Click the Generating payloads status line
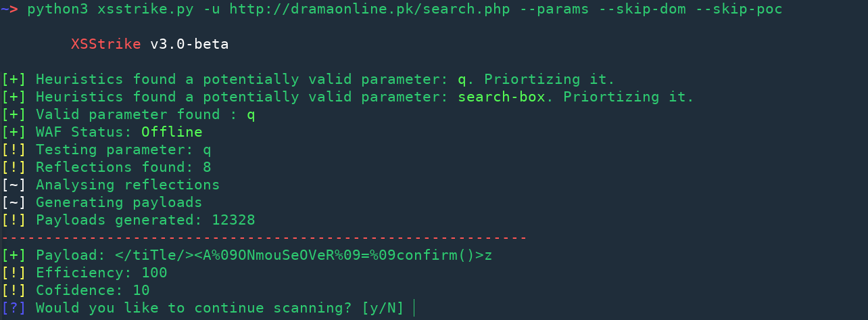Image resolution: width=868 pixels, height=320 pixels. [x=118, y=202]
